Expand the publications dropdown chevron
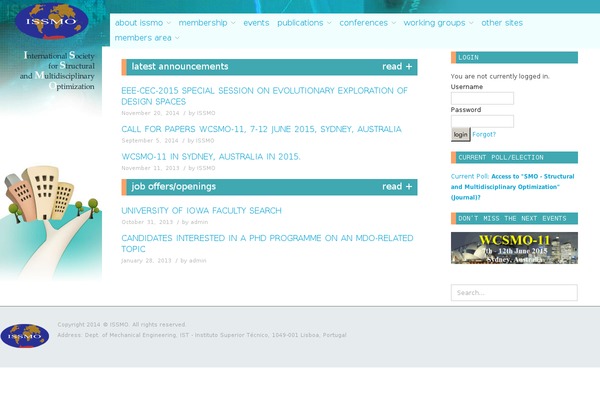600x400 pixels. click(329, 23)
